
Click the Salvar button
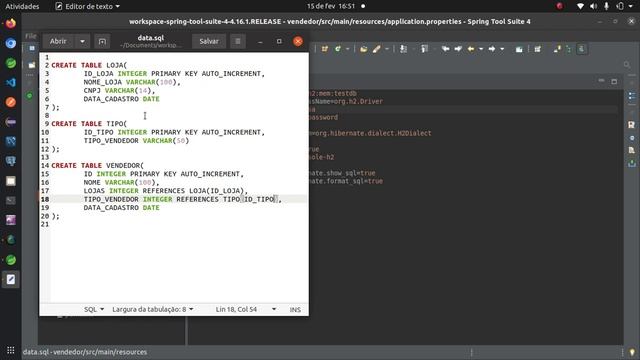coord(209,41)
